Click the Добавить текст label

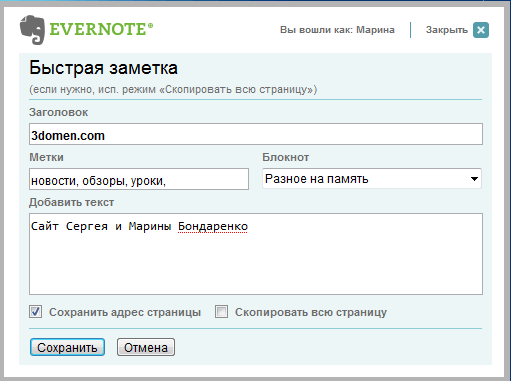[x=71, y=202]
